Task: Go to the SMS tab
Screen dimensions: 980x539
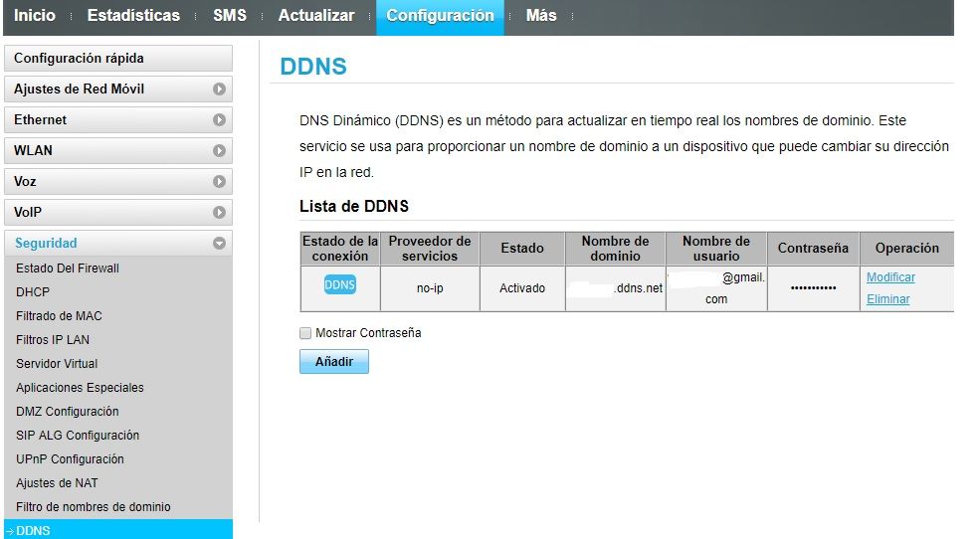Action: pyautogui.click(x=229, y=16)
